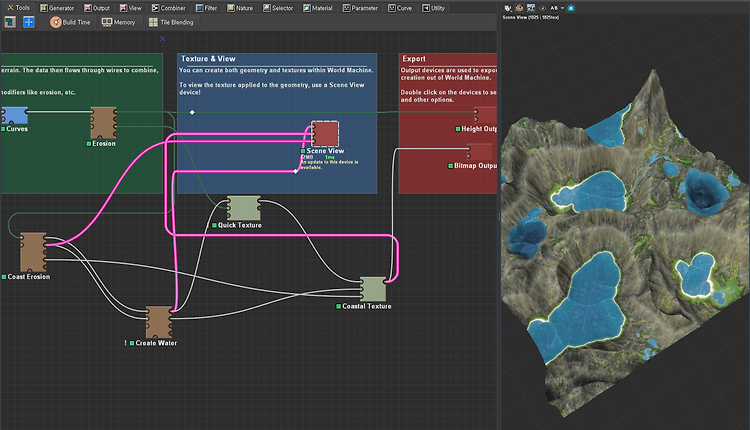Open the Parameter device tab
750x430 pixels.
[x=360, y=8]
